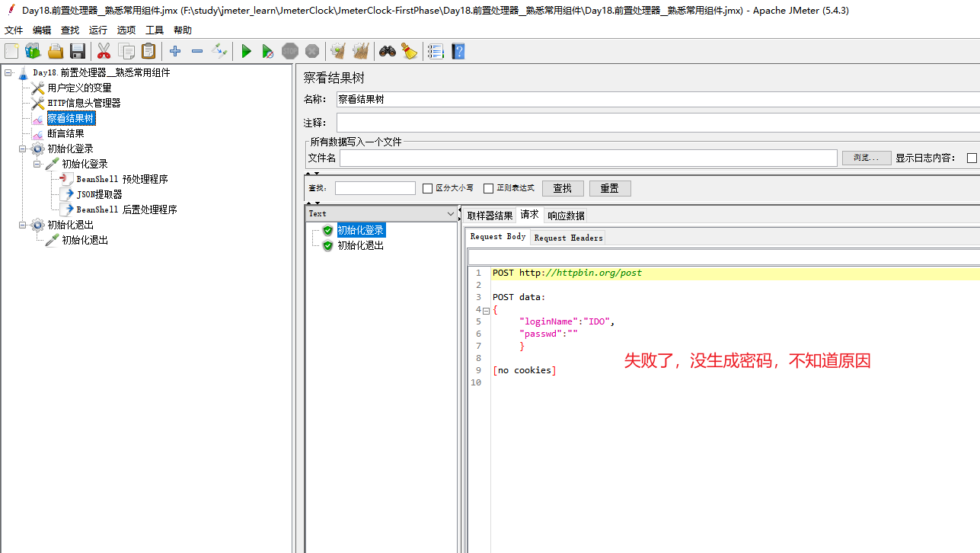Viewport: 980px width, 553px height.
Task: Click the Clear All double broom icon
Action: pos(360,51)
